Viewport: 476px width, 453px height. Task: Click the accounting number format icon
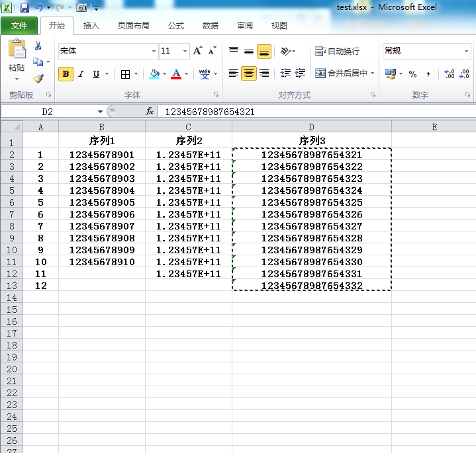391,73
